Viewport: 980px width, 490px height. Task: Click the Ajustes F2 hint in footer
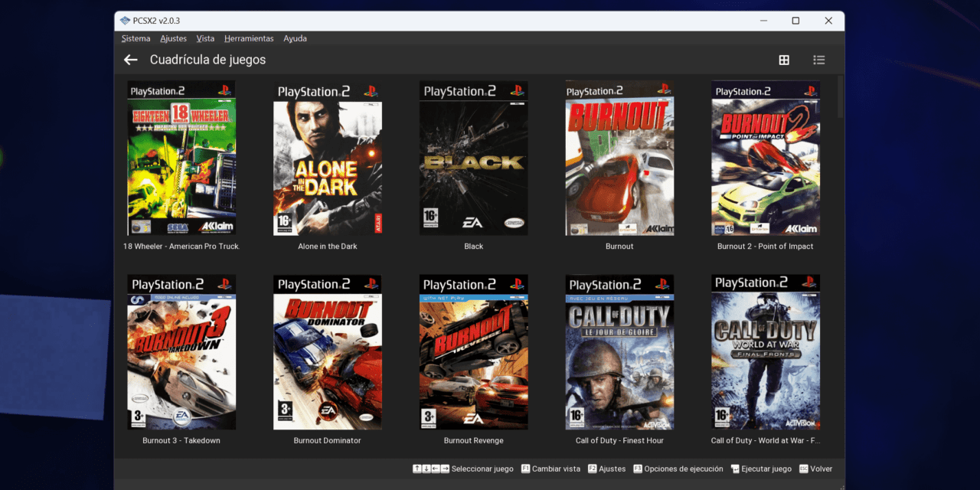tap(606, 469)
